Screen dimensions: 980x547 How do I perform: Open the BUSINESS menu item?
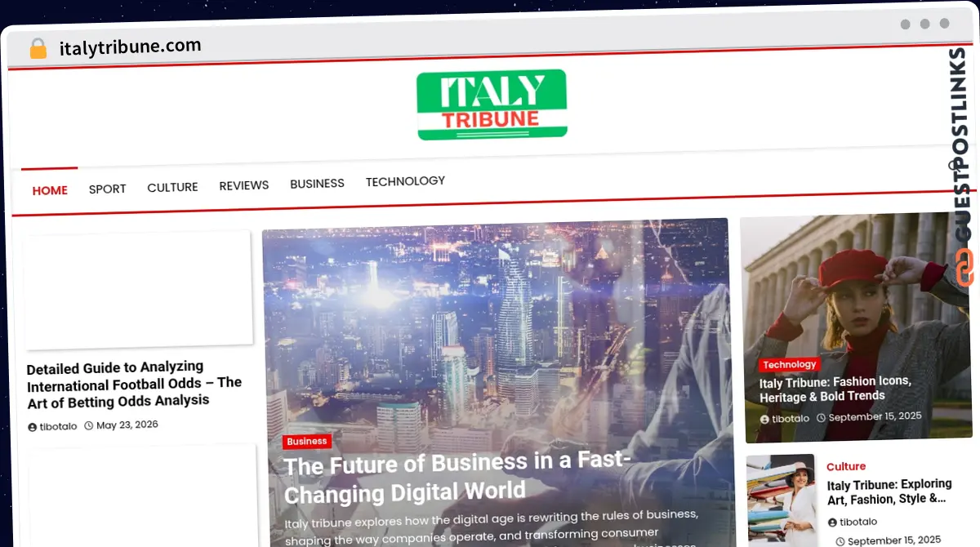pos(317,184)
